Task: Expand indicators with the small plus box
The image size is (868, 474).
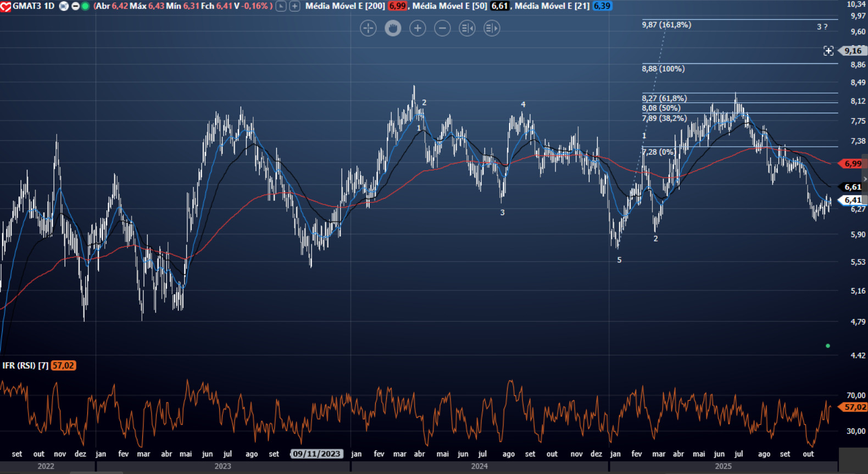Action: [295, 6]
